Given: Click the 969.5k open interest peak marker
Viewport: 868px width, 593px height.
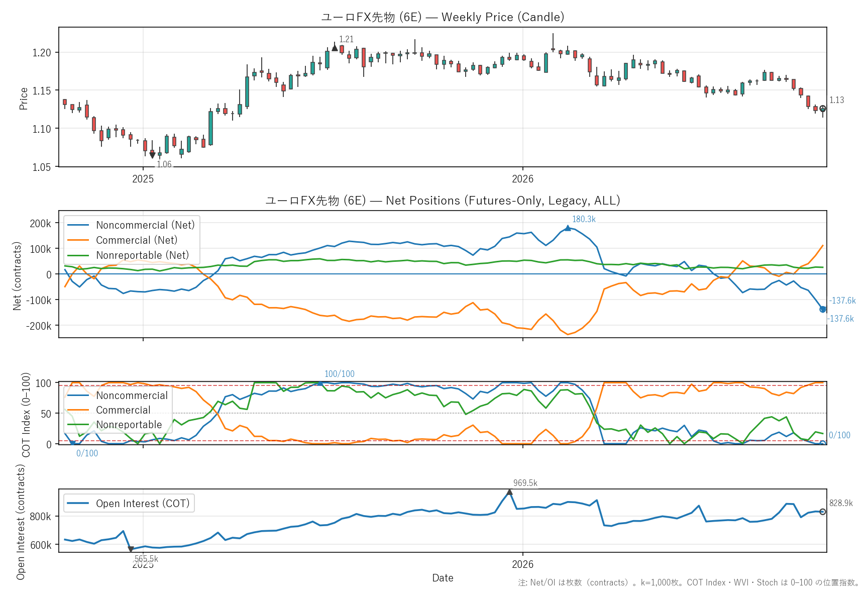Looking at the screenshot, I should (x=509, y=492).
